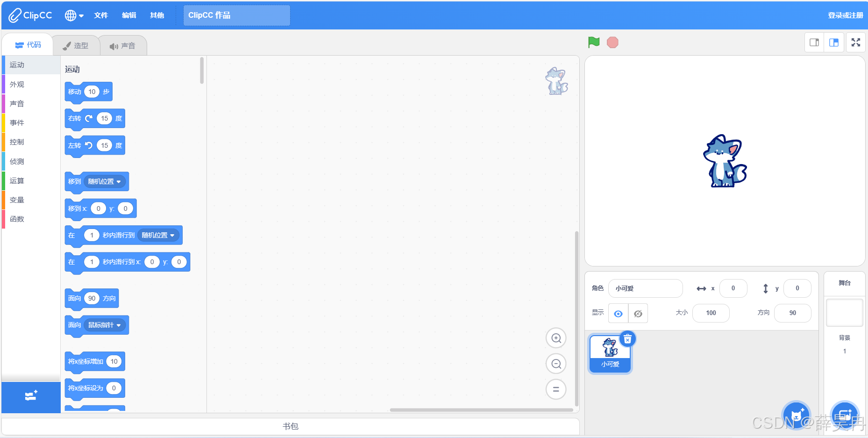Click the workspace horizontal scrollbar
Viewport: 868px width, 438px height.
[481, 410]
